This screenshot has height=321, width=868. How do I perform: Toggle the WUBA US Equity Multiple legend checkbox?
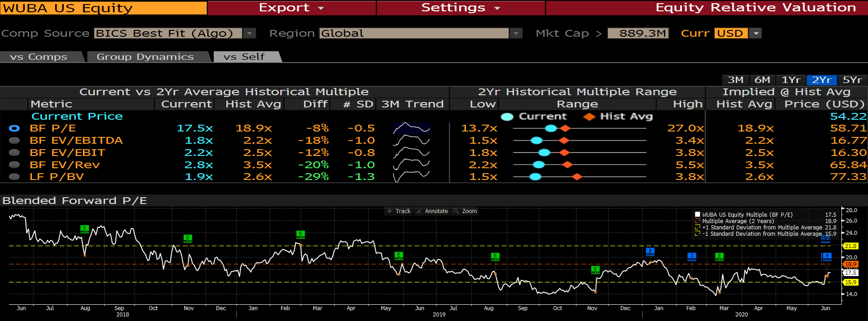[697, 215]
